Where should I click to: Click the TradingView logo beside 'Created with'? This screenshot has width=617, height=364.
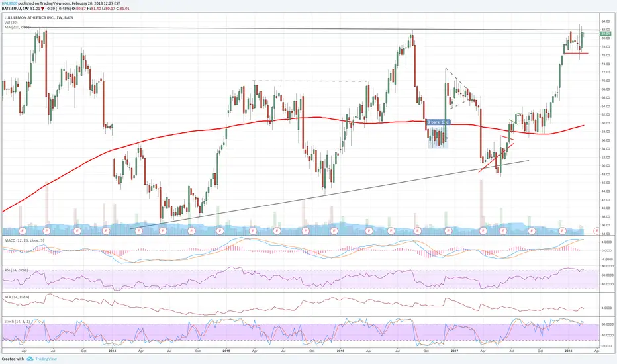30,359
